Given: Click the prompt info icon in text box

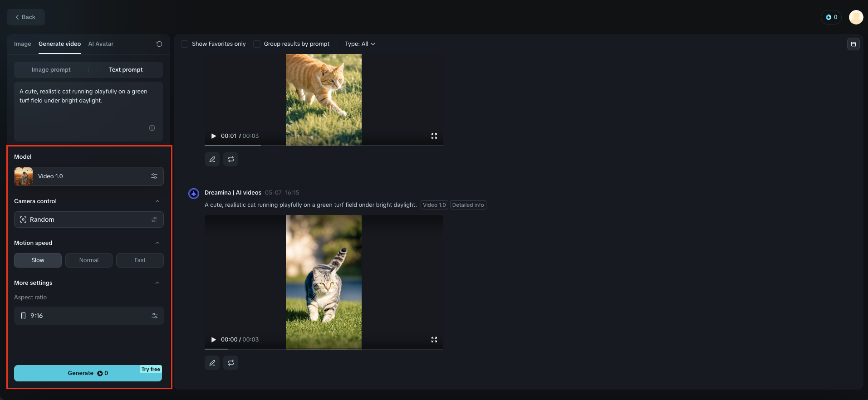Looking at the screenshot, I should [152, 128].
